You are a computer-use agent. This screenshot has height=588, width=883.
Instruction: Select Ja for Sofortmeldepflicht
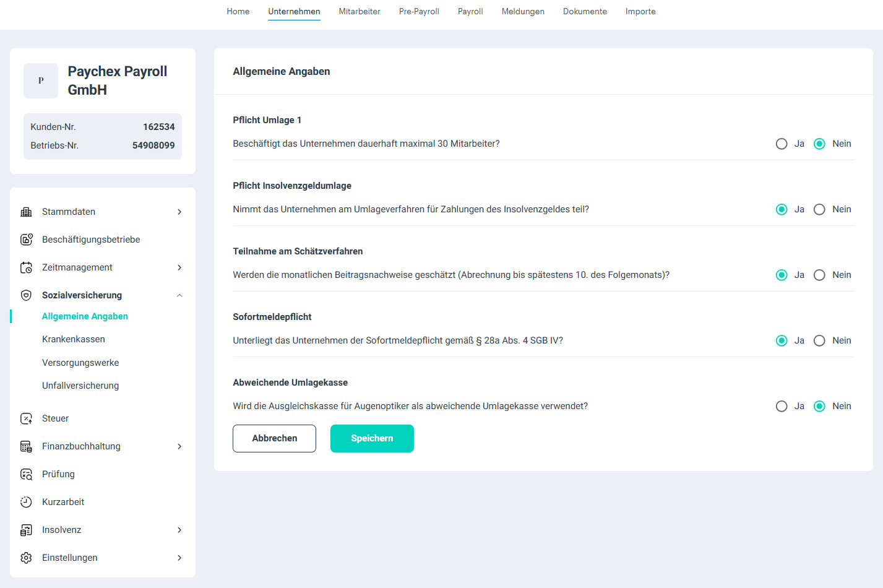[782, 340]
